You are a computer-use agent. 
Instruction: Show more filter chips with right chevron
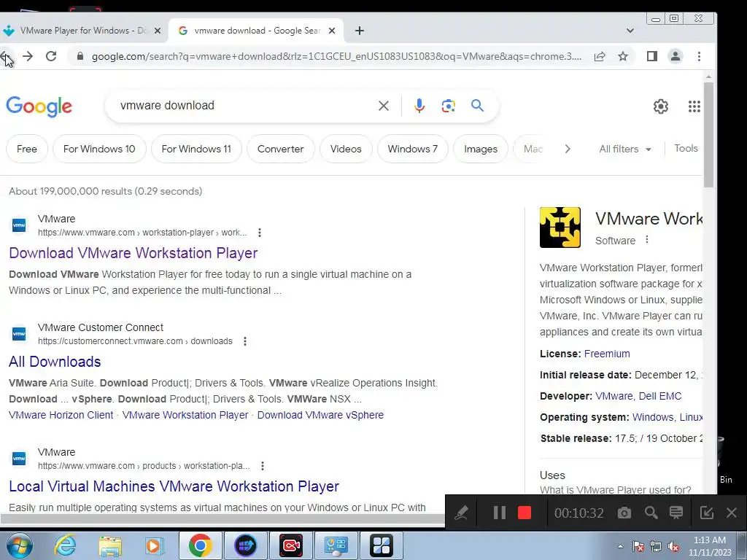click(567, 149)
